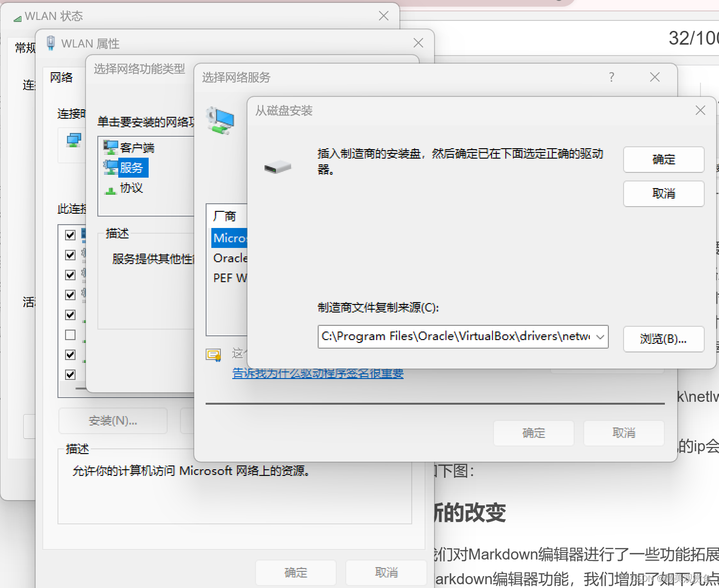Click the disk drive icon in install dialog
This screenshot has width=719, height=588.
[x=278, y=167]
